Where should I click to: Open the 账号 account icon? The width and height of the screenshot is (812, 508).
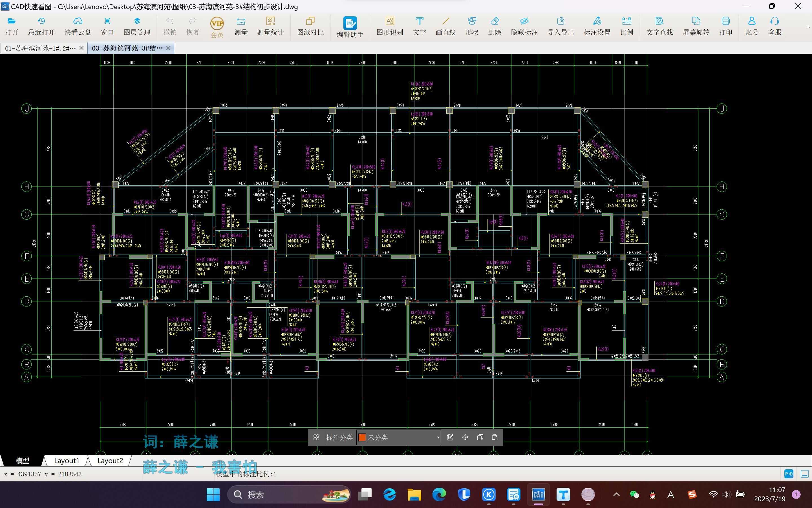[752, 26]
